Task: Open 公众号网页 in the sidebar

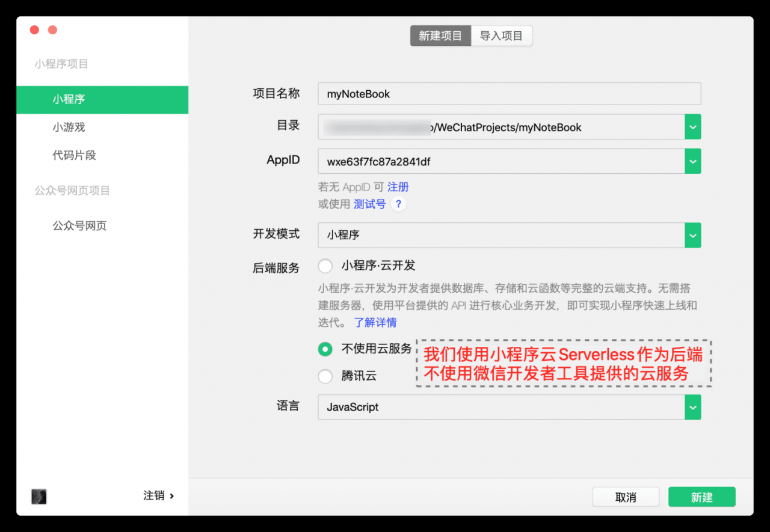Action: pos(79,226)
